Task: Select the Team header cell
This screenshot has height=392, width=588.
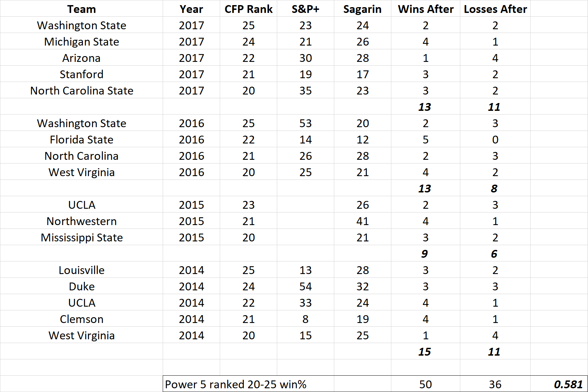Action: (82, 8)
